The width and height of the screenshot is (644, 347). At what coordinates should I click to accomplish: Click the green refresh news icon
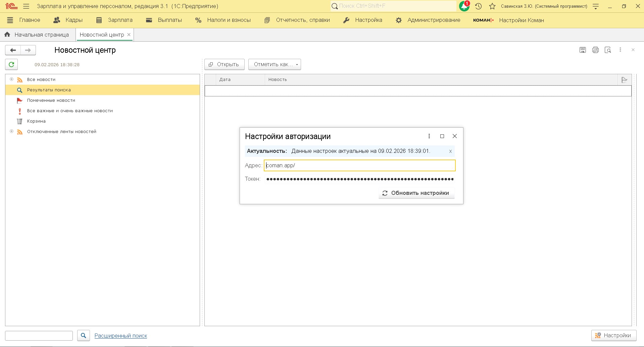(11, 64)
